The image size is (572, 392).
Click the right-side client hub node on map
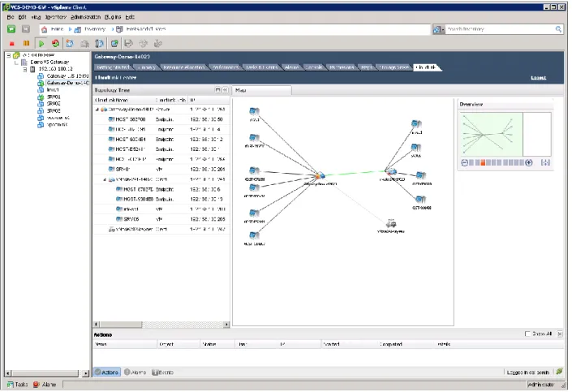391,172
